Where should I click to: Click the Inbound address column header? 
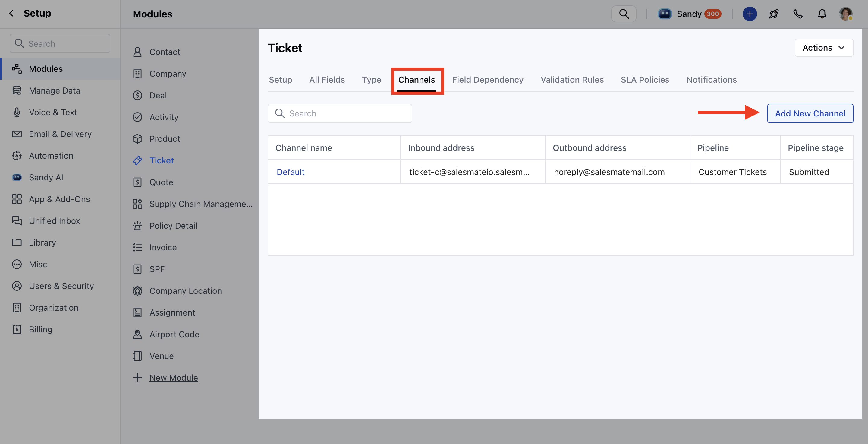(x=473, y=148)
